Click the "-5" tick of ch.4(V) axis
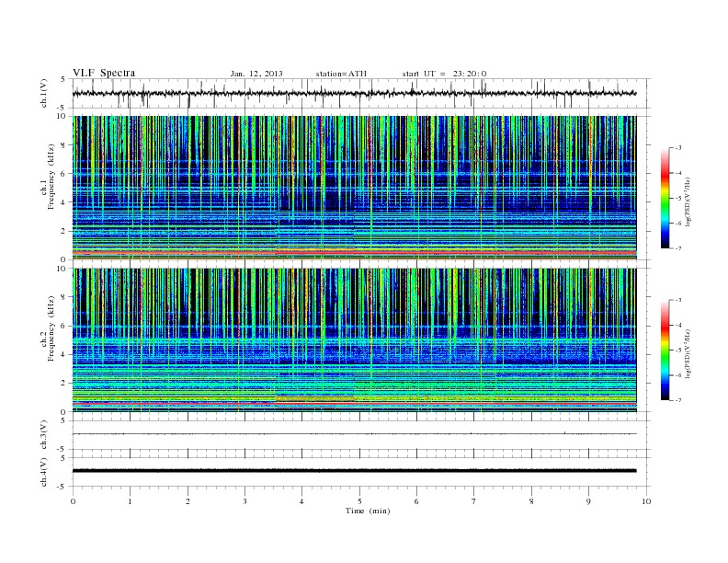Viewport: 728px width, 563px height. [63, 487]
